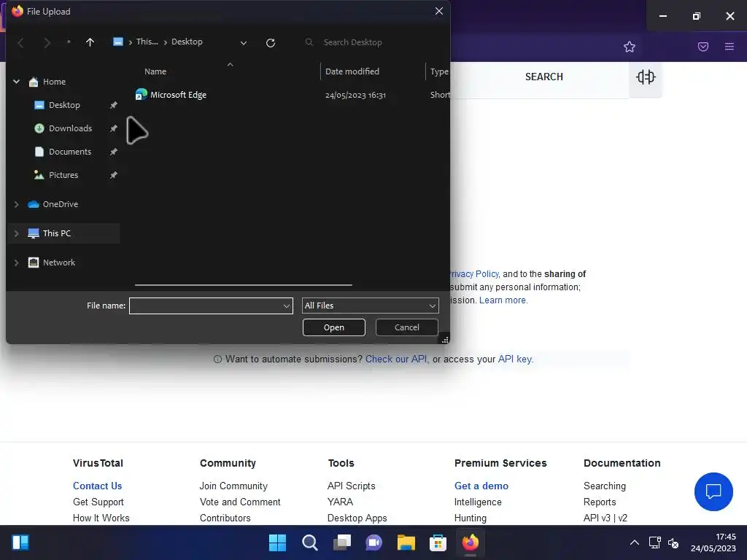Screen dimensions: 747x560
Task: Click Desktop breadcrumb in address bar
Action: (x=187, y=42)
